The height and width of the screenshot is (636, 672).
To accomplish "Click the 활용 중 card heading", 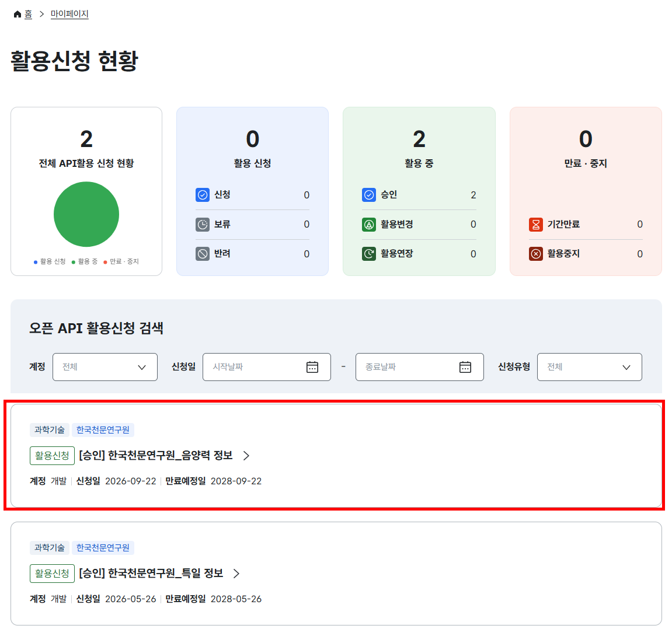I will coord(419,163).
